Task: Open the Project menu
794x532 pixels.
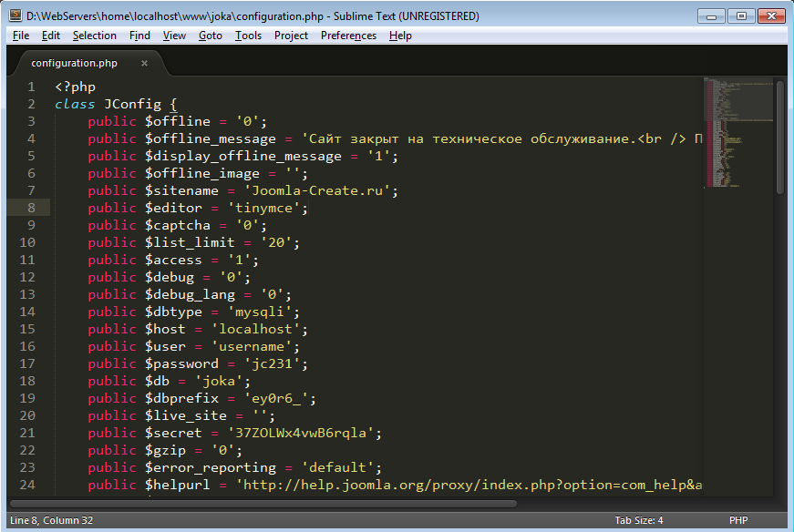Action: (291, 36)
